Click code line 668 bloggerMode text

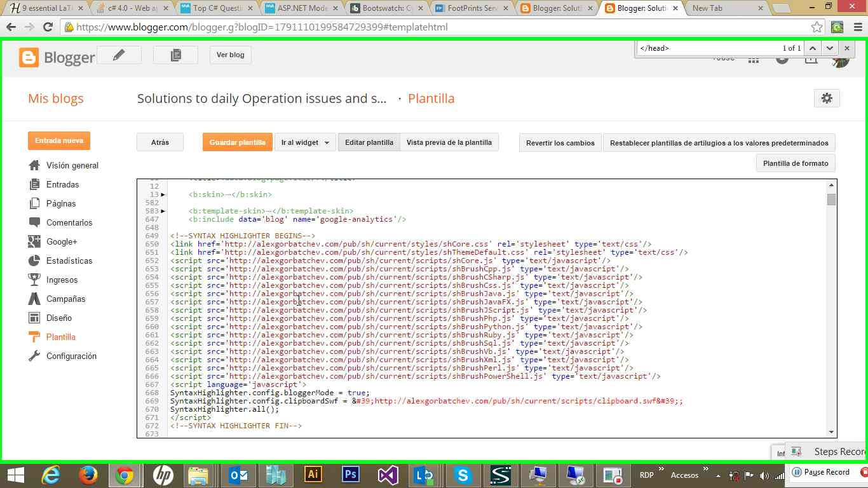pyautogui.click(x=269, y=393)
